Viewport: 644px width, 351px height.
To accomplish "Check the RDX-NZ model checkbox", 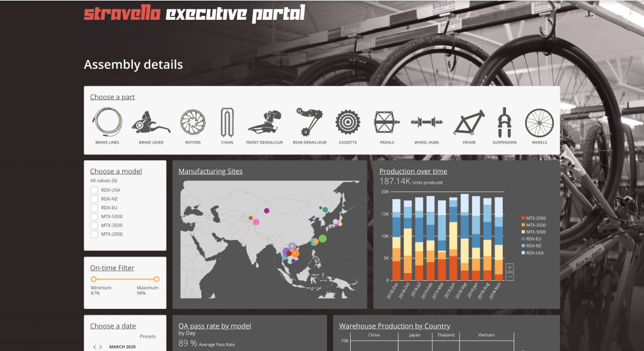I will pyautogui.click(x=94, y=199).
